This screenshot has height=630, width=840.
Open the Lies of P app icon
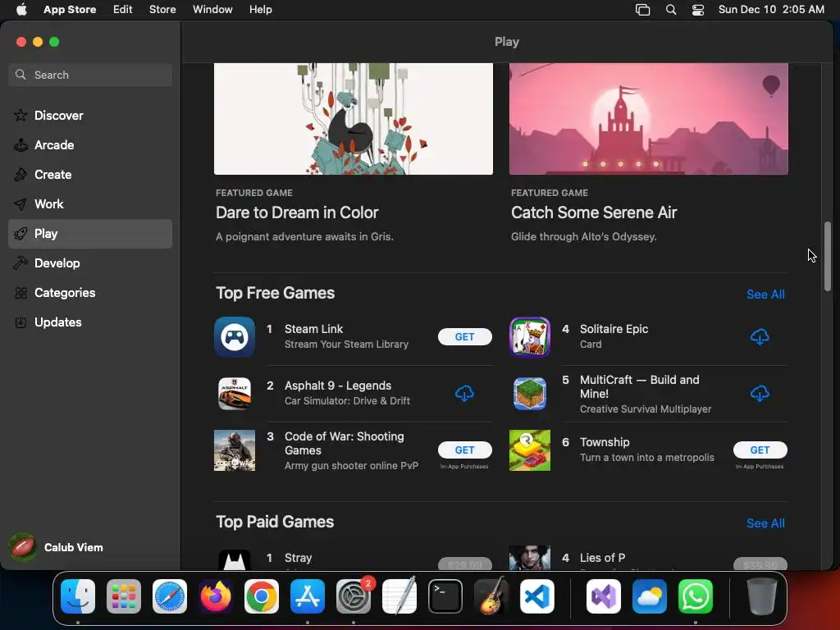click(x=530, y=558)
